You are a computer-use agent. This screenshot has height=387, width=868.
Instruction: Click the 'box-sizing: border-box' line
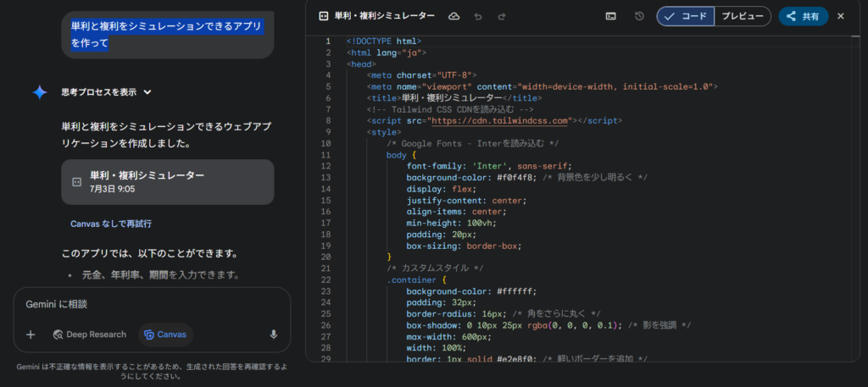click(464, 246)
